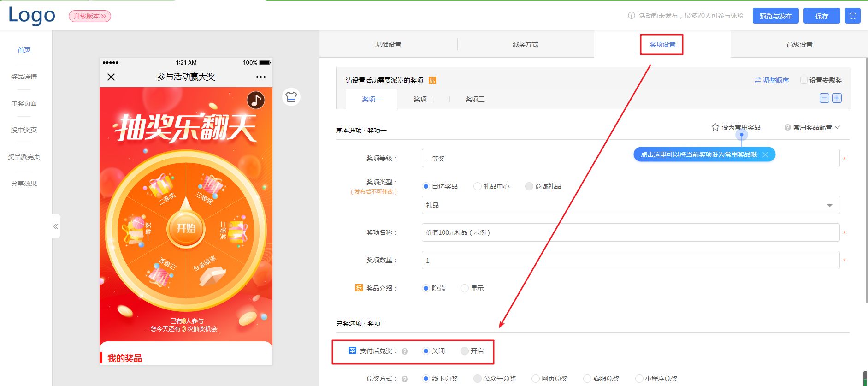This screenshot has height=386, width=868.
Task: Open the 奖项一 sub-tab
Action: click(x=372, y=99)
